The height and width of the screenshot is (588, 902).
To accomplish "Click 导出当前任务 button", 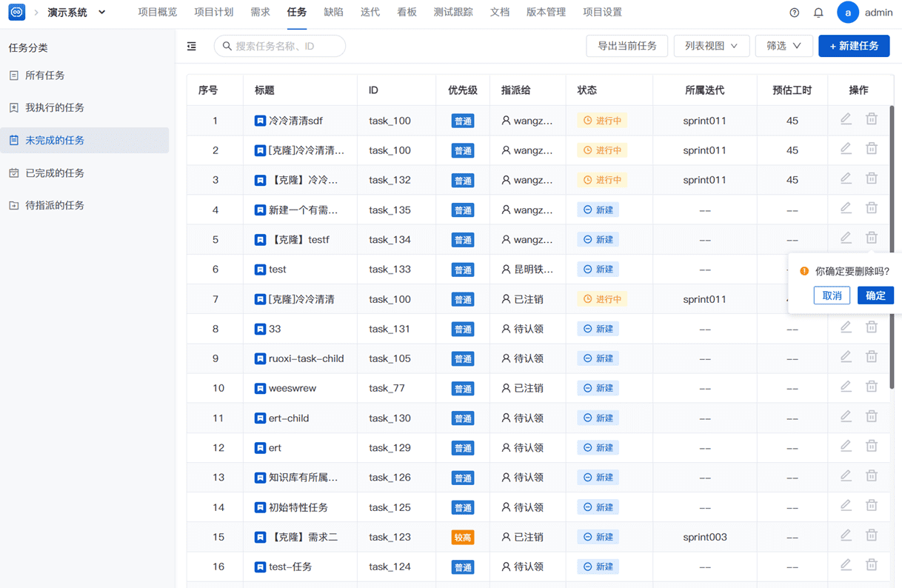I will coord(627,46).
